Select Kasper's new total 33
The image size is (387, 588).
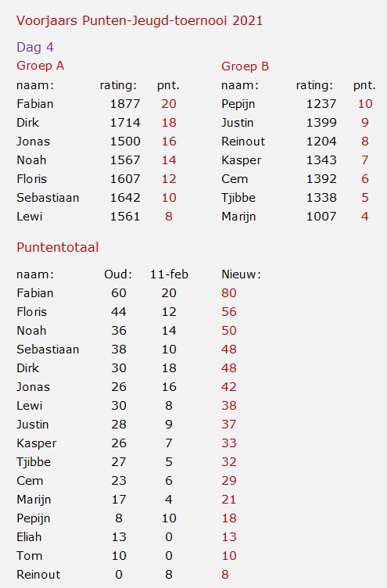point(229,443)
